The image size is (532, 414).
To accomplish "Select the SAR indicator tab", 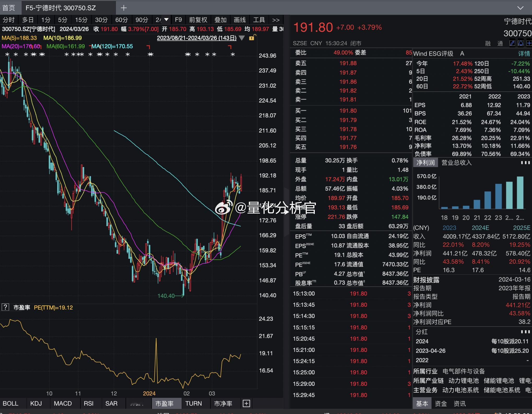I will pyautogui.click(x=111, y=403).
